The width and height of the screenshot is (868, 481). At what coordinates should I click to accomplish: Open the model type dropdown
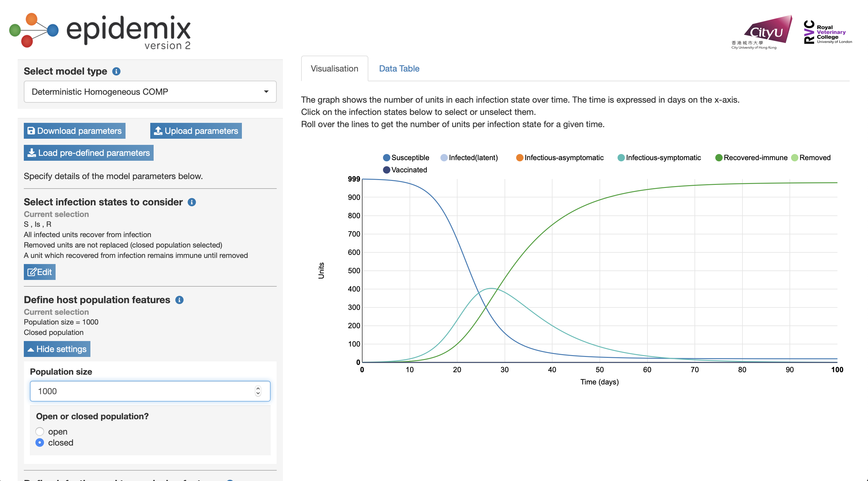coord(150,92)
